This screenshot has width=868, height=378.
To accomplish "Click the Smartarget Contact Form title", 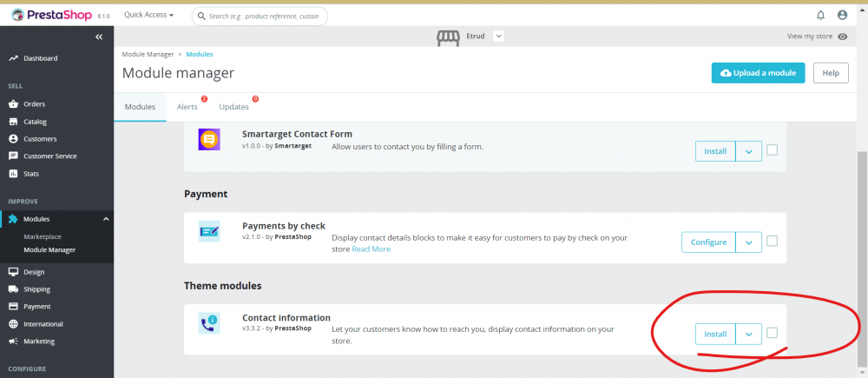I will [297, 134].
